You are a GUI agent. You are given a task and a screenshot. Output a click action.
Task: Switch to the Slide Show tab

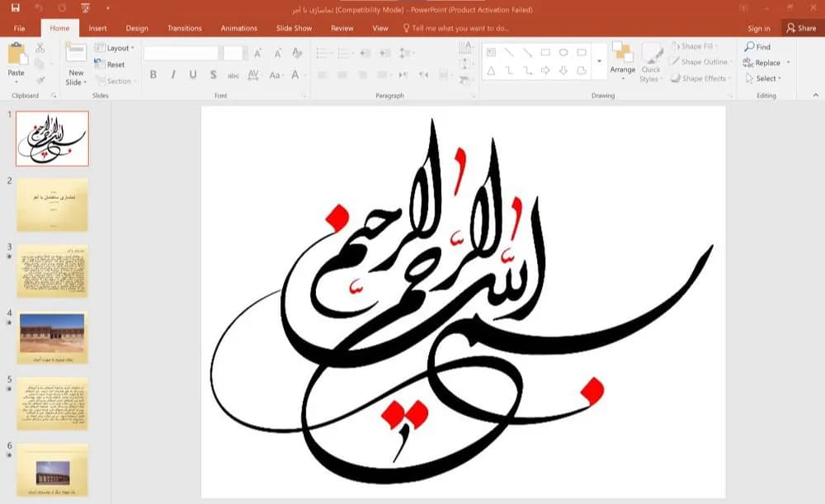coord(295,28)
